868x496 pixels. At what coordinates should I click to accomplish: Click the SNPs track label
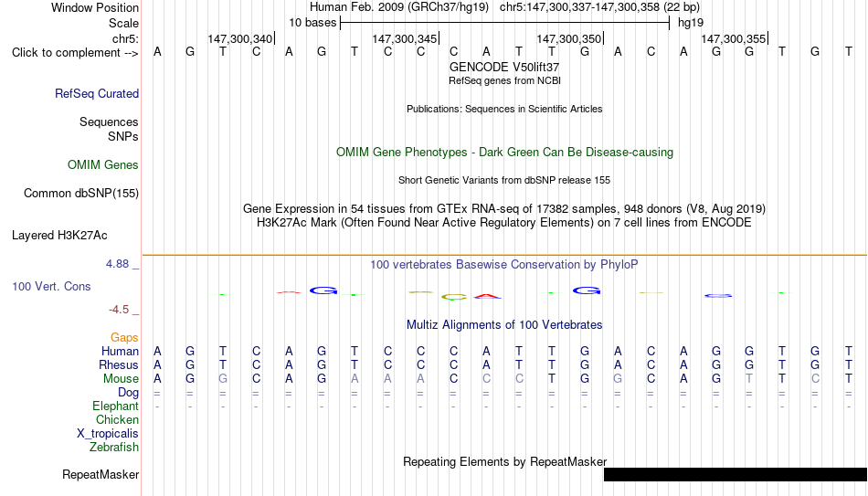click(x=123, y=136)
